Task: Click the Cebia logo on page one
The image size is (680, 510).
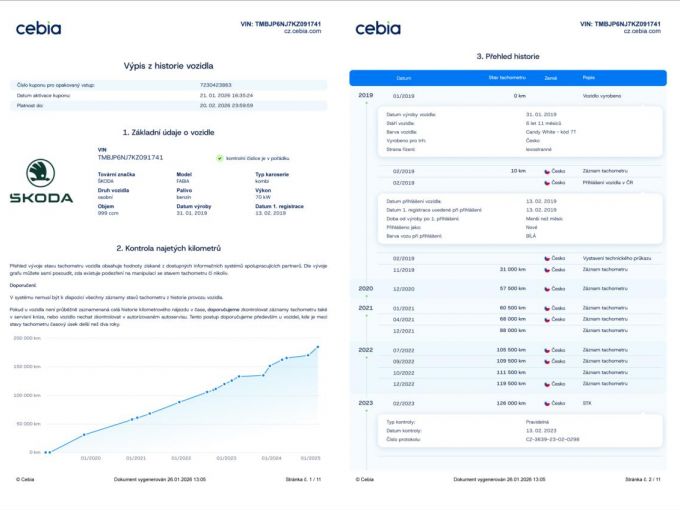Action: click(37, 28)
